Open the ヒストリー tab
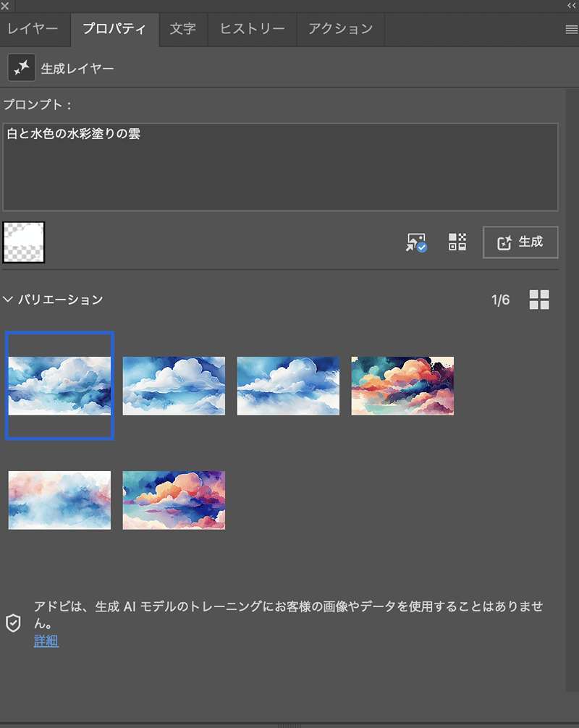Image resolution: width=579 pixels, height=728 pixels. click(x=252, y=29)
